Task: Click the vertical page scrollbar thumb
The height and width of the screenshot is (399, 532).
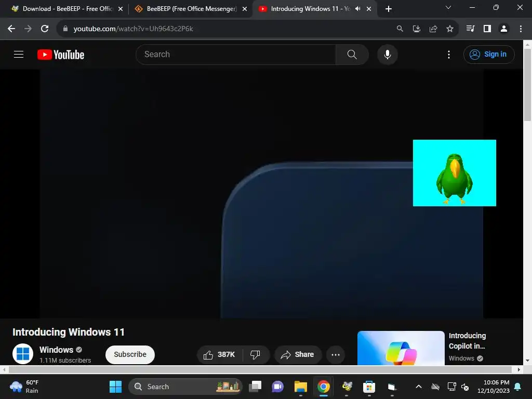Action: click(x=527, y=85)
